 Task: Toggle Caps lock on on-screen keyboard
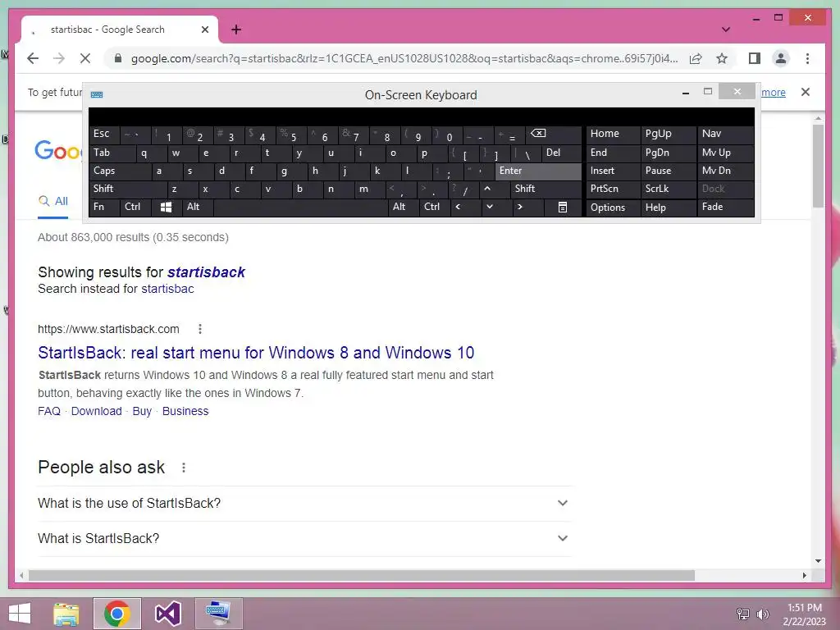pos(120,171)
